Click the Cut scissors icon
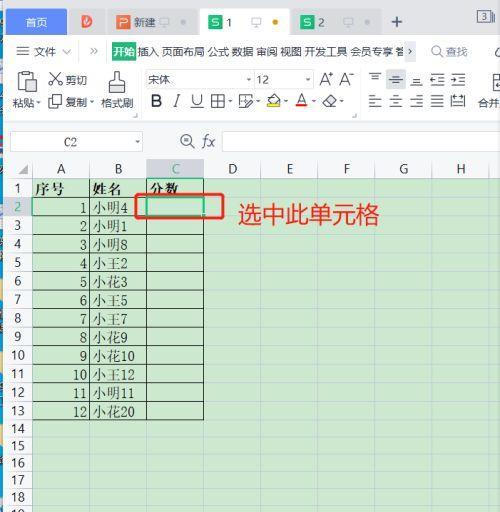 [56, 79]
